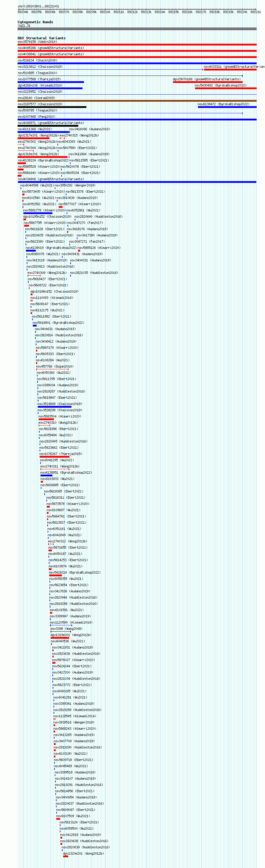The width and height of the screenshot is (265, 868).
Task: Click the grey Xq21.31 cytoband bar
Action: [137, 29]
